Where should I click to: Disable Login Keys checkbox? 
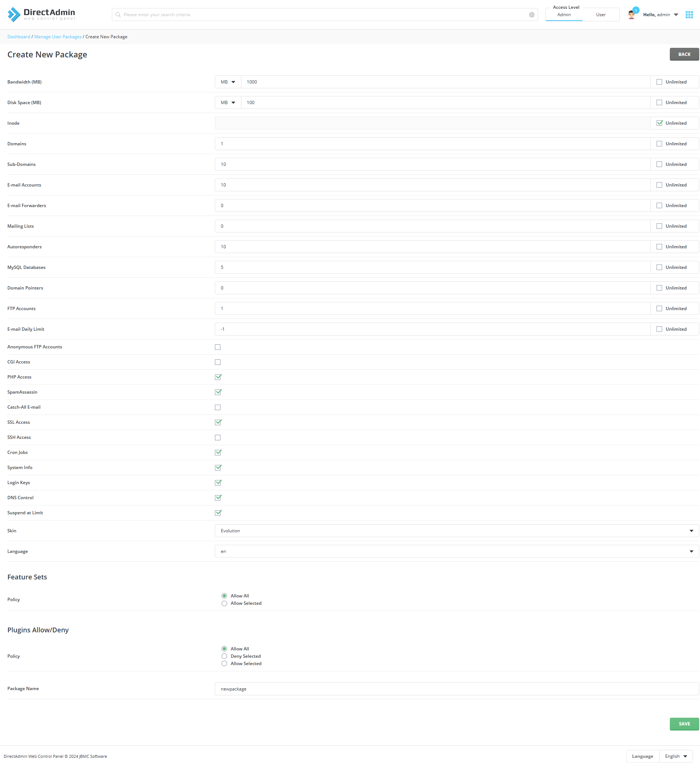point(218,482)
